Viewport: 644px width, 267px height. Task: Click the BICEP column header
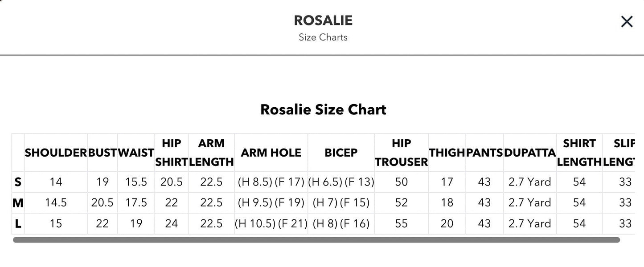(x=341, y=152)
